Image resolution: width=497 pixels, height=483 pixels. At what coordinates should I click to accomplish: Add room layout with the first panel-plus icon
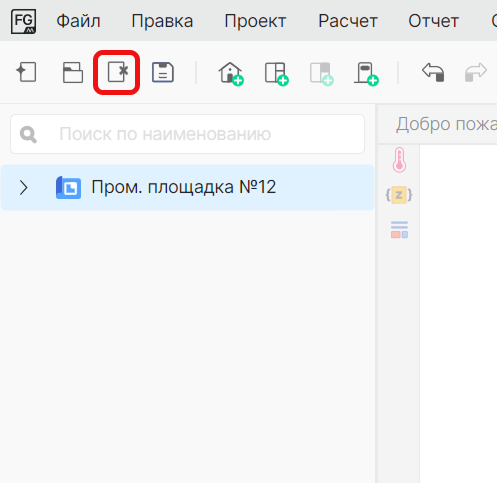[x=276, y=74]
